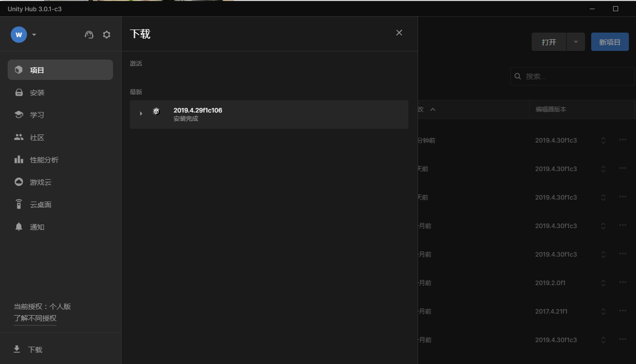Click the 安装完成 status text
This screenshot has width=636, height=364.
tap(185, 119)
